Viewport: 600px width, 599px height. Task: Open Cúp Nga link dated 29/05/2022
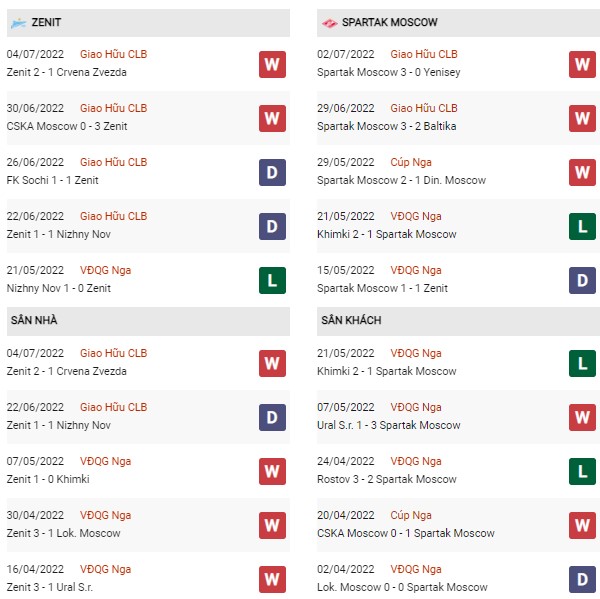click(411, 162)
